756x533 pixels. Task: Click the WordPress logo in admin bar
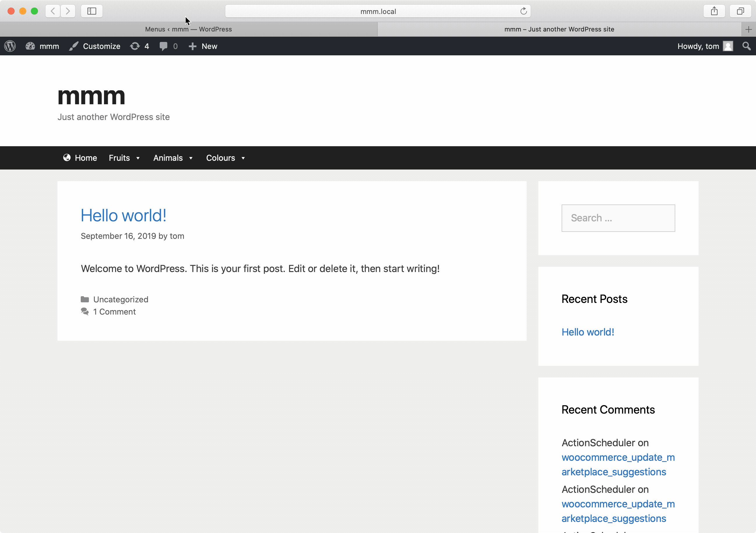point(10,46)
